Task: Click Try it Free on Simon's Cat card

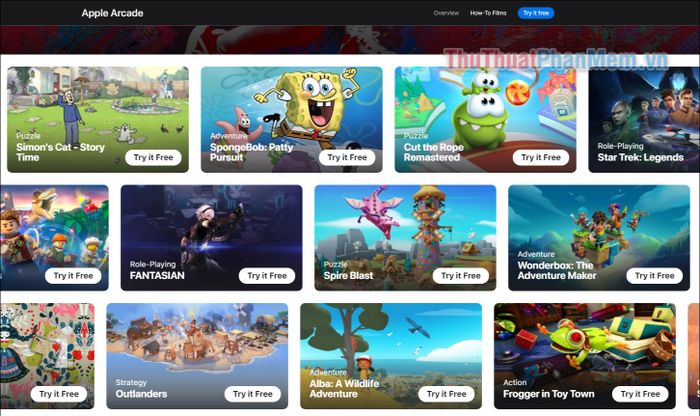Action: 153,158
